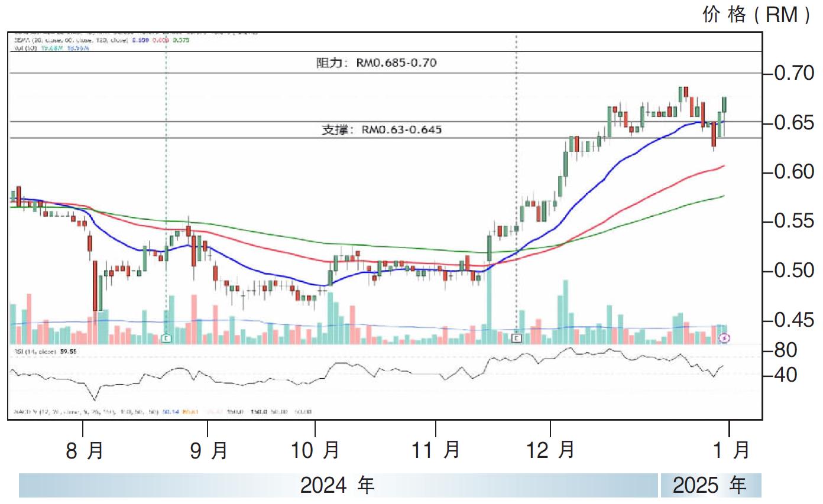Click the resistance label '阻力: RM0.685-0.70'

[377, 63]
